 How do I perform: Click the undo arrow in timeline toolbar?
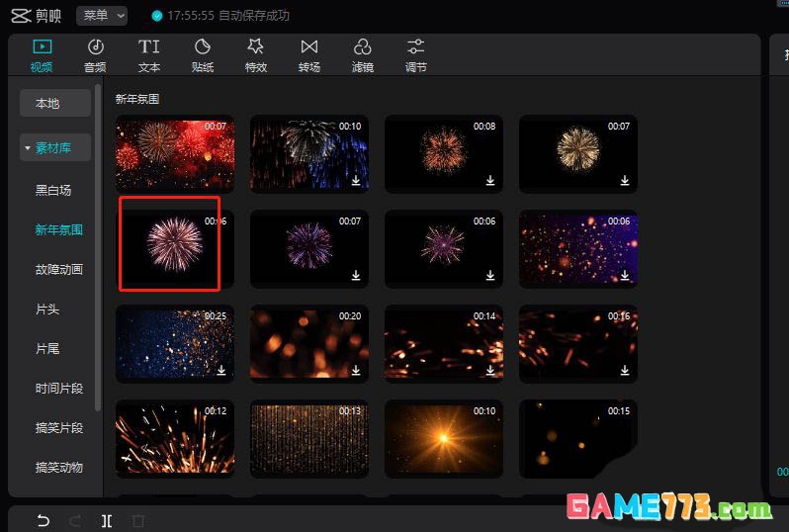[x=43, y=521]
